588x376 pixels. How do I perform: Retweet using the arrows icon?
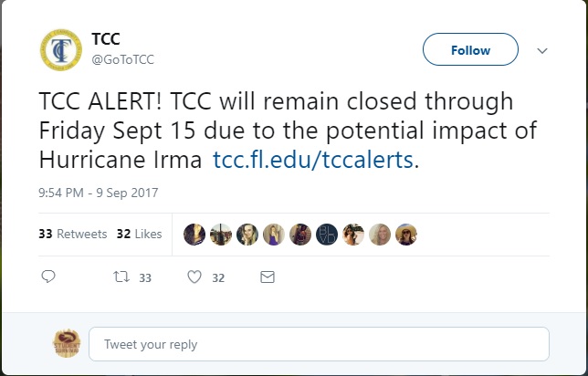[x=121, y=277]
